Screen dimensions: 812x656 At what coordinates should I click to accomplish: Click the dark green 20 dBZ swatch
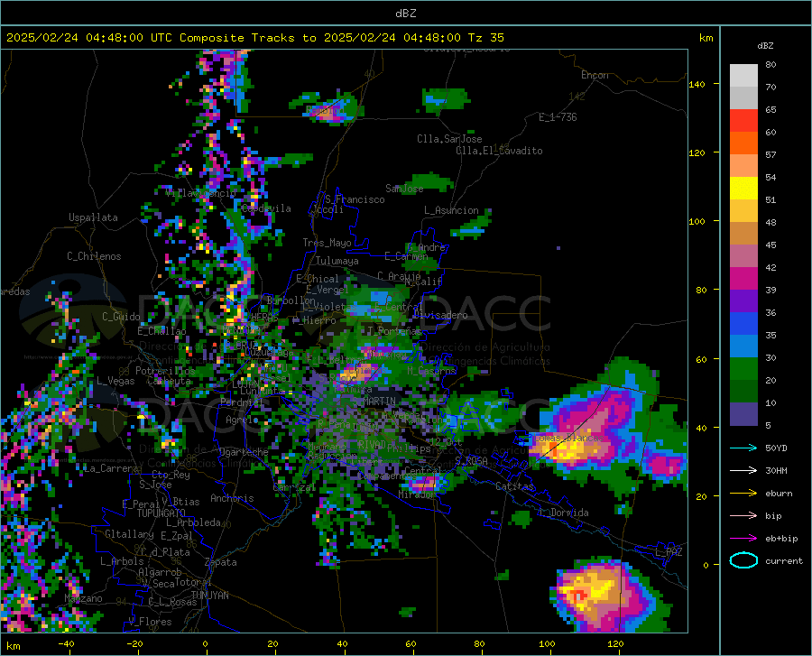pyautogui.click(x=743, y=392)
